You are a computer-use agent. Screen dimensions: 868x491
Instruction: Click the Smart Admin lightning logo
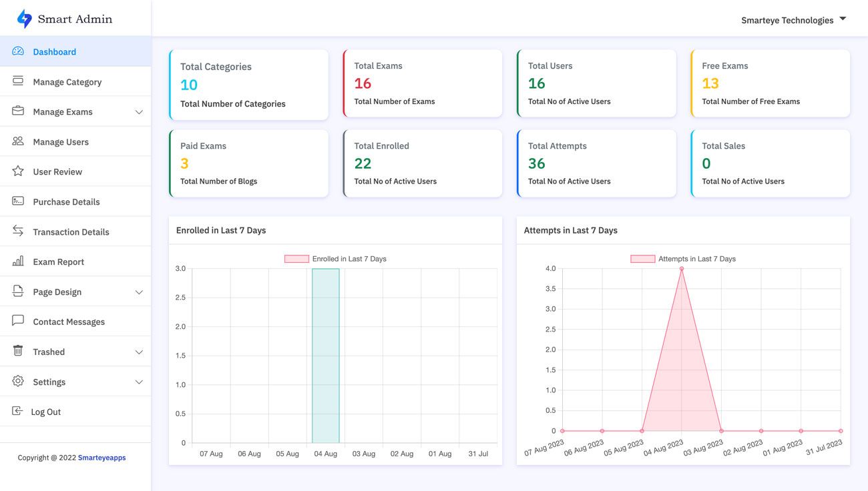tap(24, 19)
